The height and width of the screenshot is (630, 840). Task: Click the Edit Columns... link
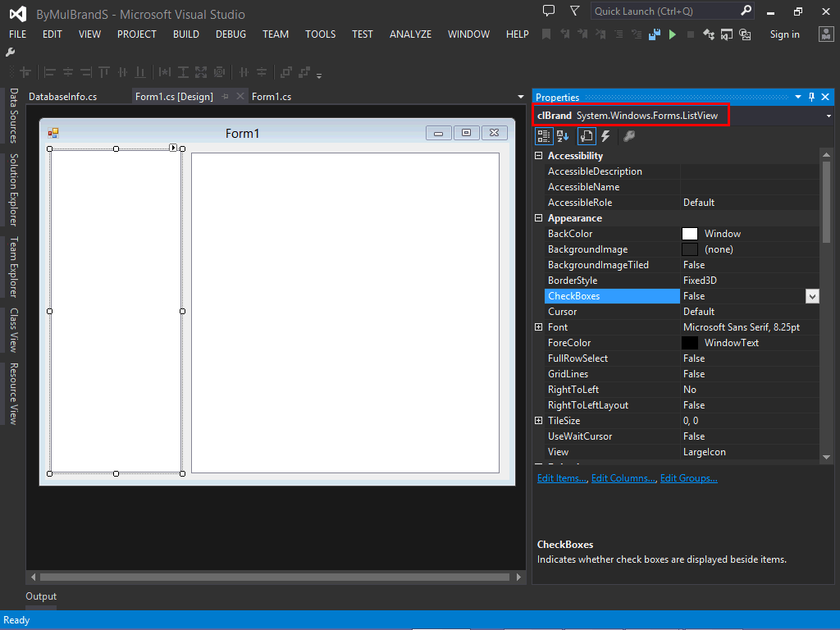pos(623,478)
